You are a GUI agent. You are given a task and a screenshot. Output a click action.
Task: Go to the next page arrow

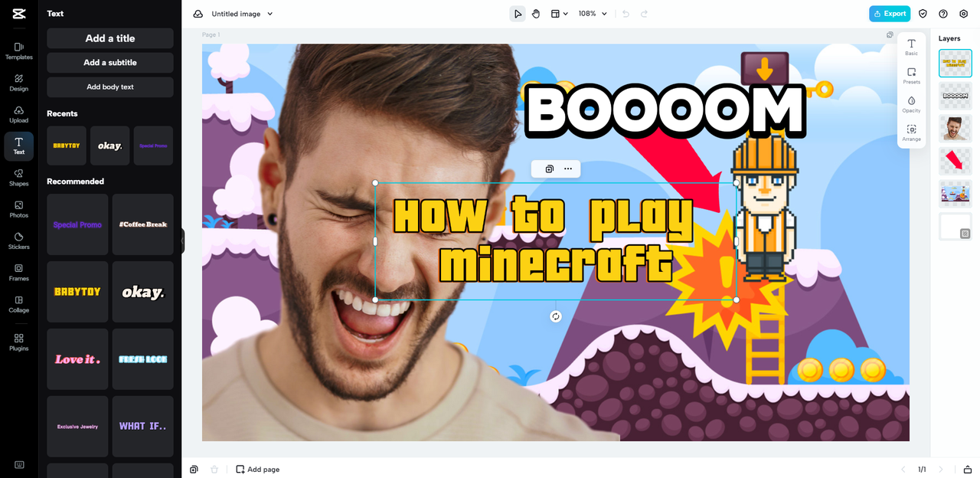[x=941, y=469]
